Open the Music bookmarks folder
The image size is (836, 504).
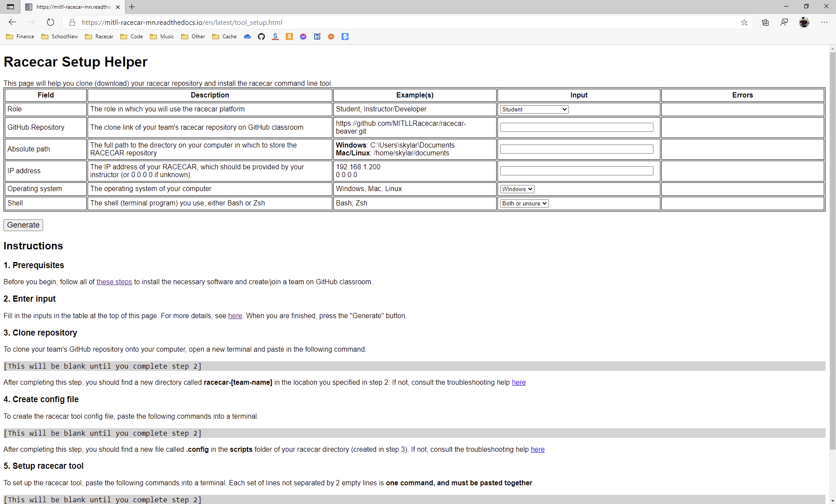[162, 37]
